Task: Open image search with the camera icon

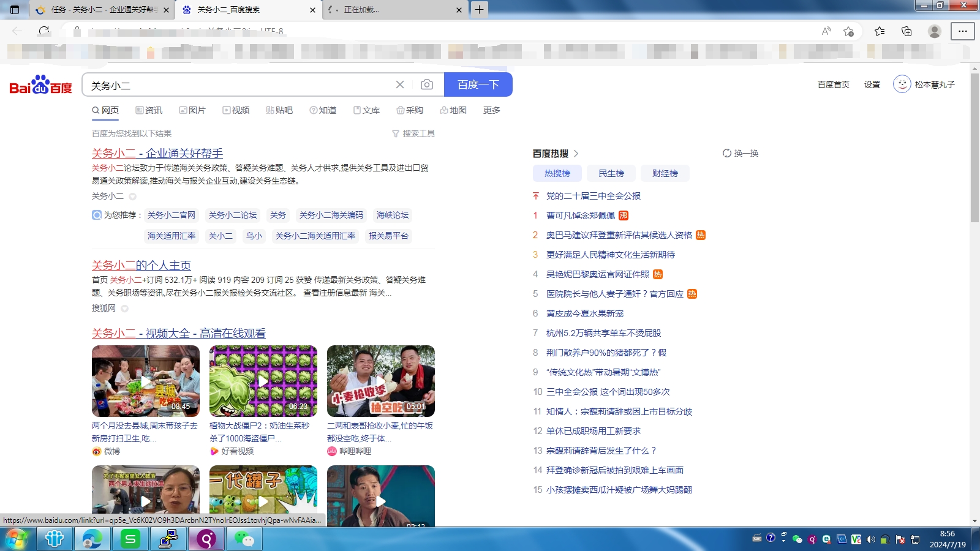Action: (427, 84)
